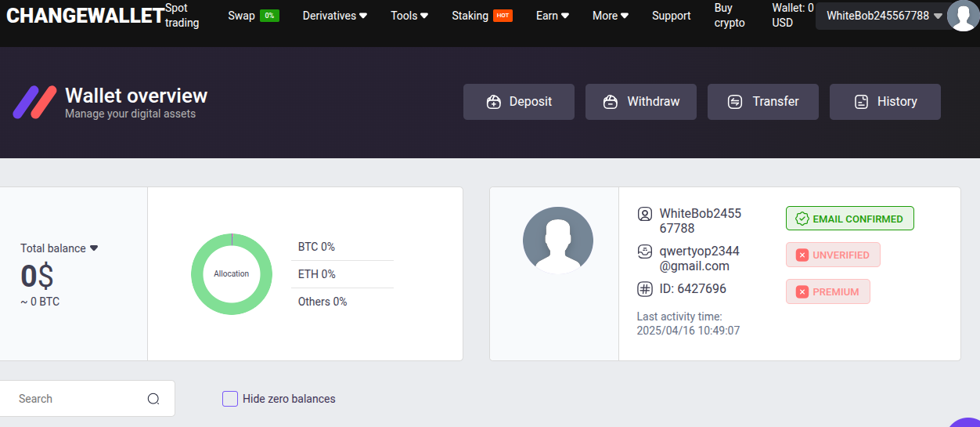Expand the Total balance currency dropdown

[x=59, y=248]
